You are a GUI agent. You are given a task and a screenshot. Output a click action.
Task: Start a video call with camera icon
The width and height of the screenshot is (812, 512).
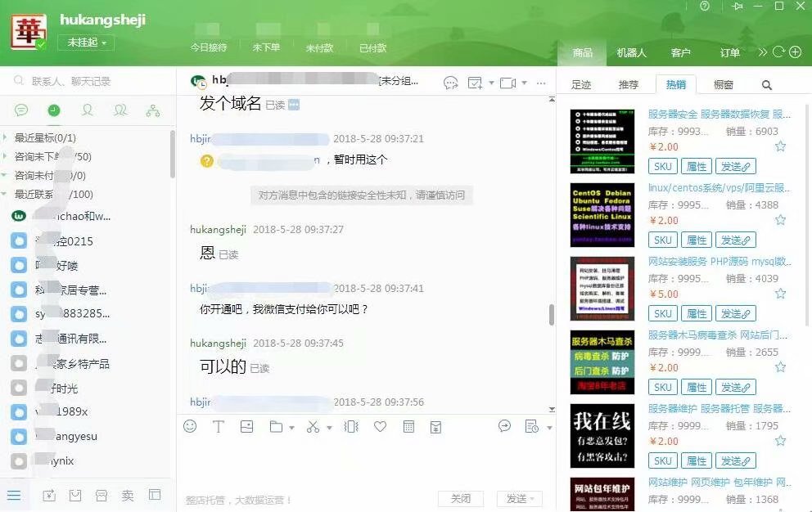point(508,83)
